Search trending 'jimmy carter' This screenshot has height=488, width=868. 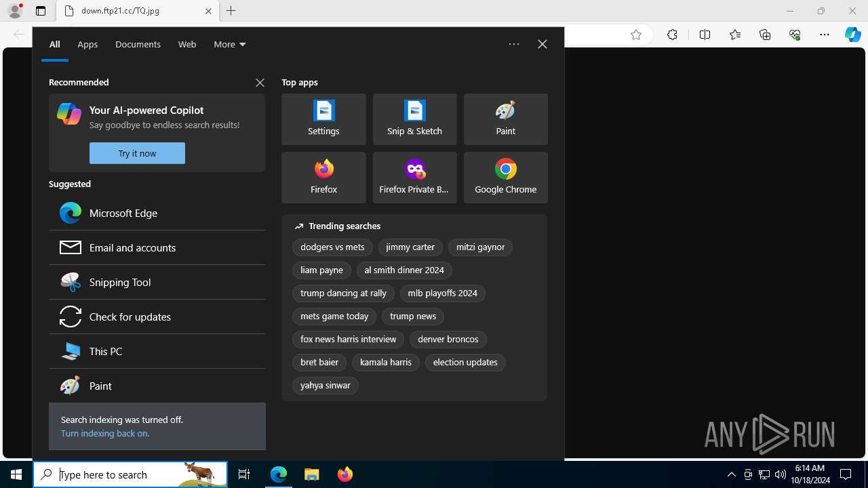[410, 247]
